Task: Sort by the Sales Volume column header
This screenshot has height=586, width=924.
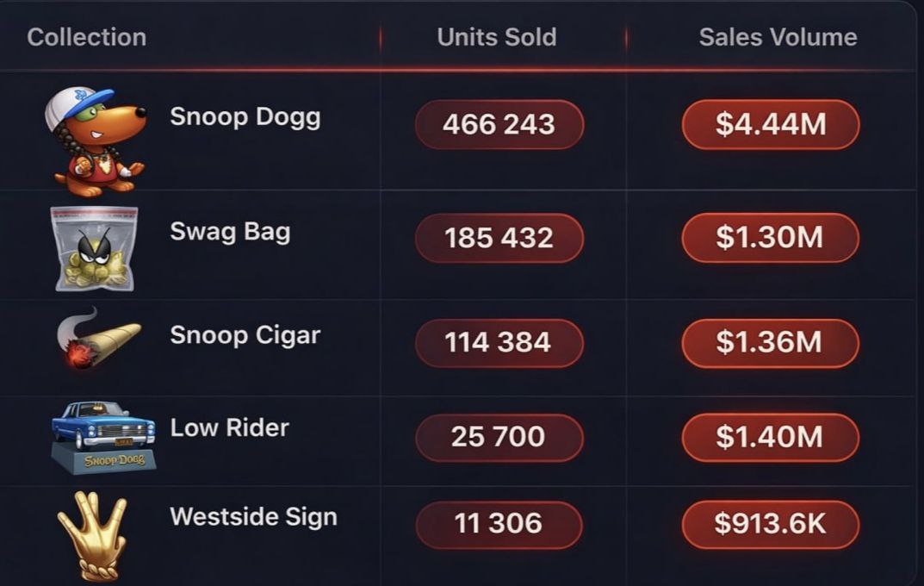Action: coord(778,37)
